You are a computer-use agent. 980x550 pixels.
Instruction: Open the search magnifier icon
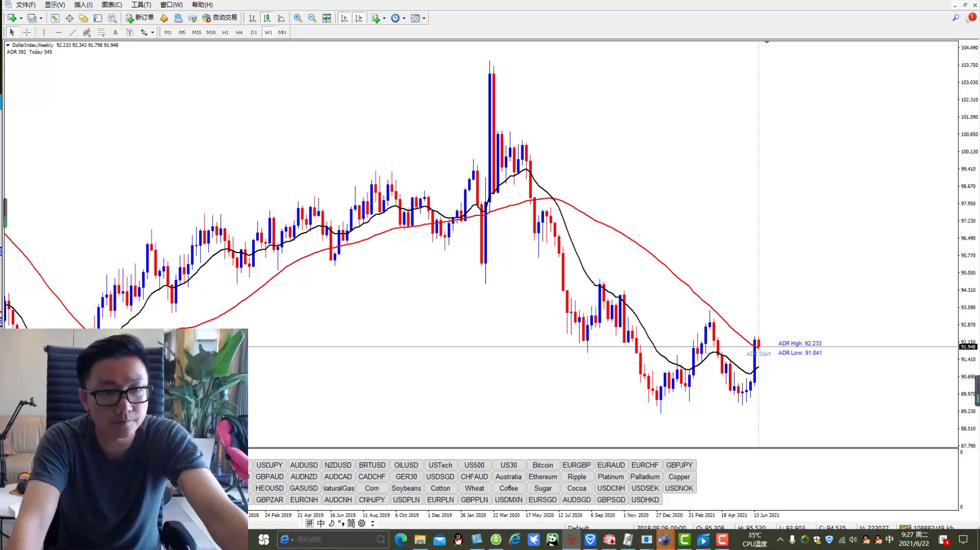coord(955,18)
